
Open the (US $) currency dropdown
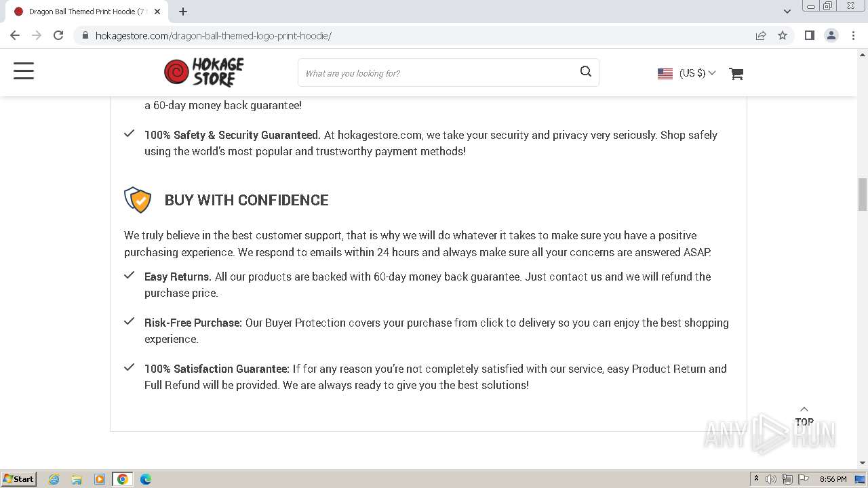point(697,73)
